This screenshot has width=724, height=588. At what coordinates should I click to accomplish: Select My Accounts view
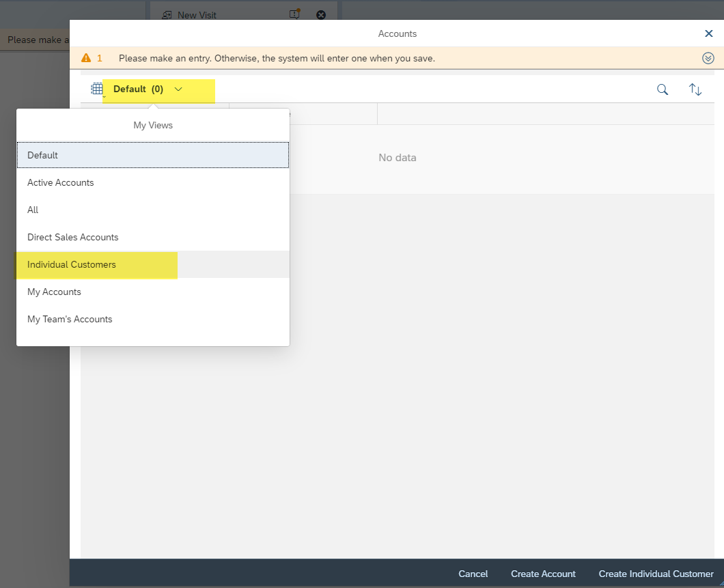[x=153, y=292]
